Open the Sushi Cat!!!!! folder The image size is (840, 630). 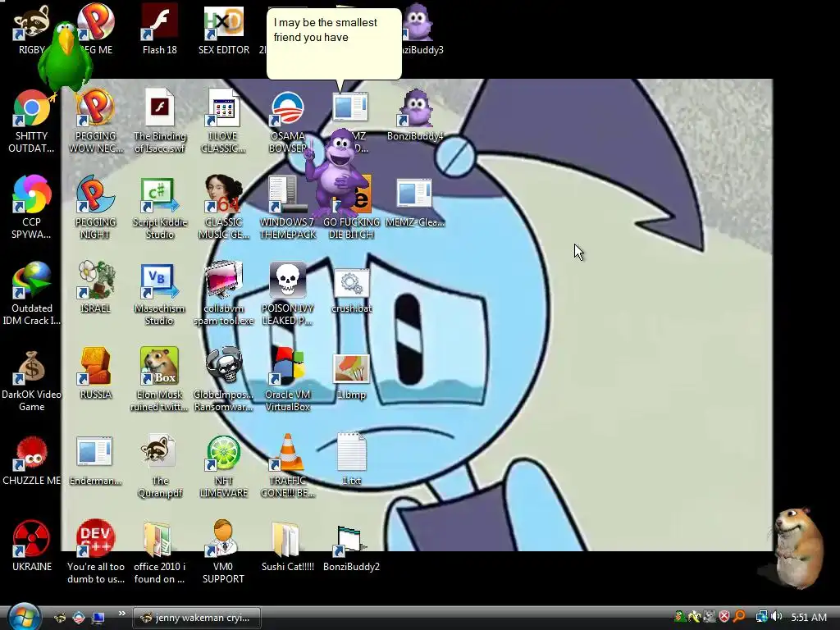288,547
